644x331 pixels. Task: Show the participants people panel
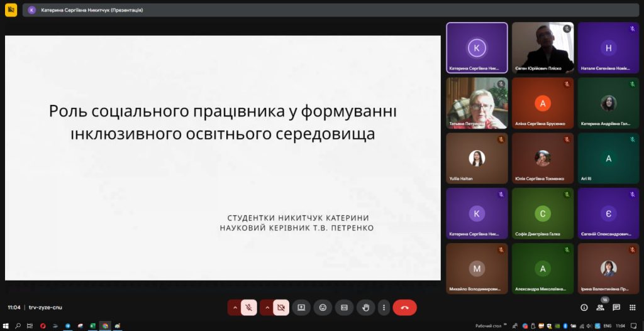600,308
